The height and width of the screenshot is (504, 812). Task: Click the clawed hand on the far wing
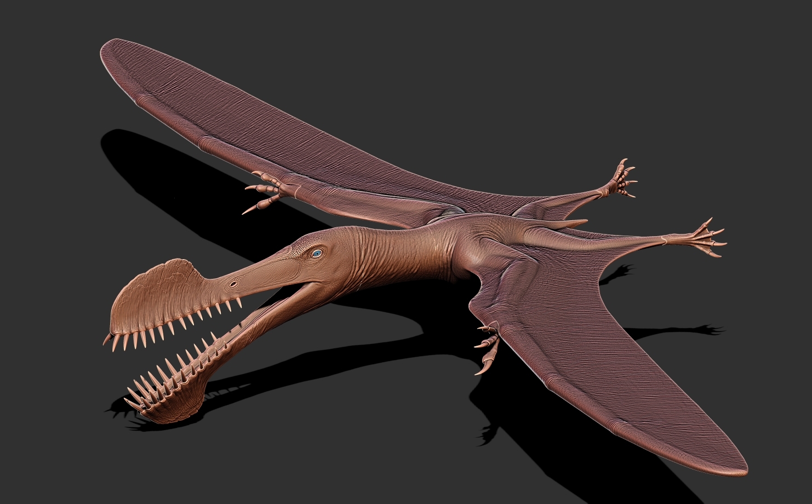268,192
